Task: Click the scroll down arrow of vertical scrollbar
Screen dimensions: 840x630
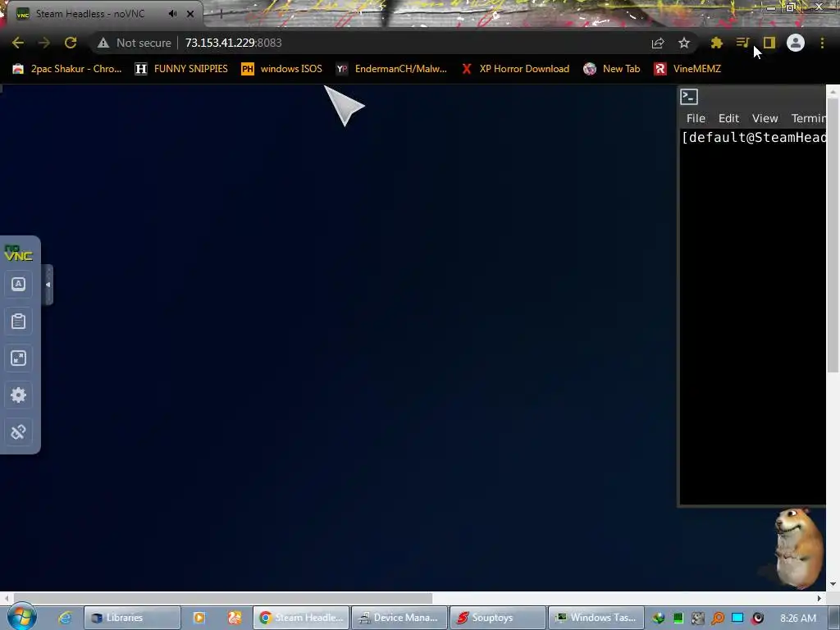Action: 833,584
